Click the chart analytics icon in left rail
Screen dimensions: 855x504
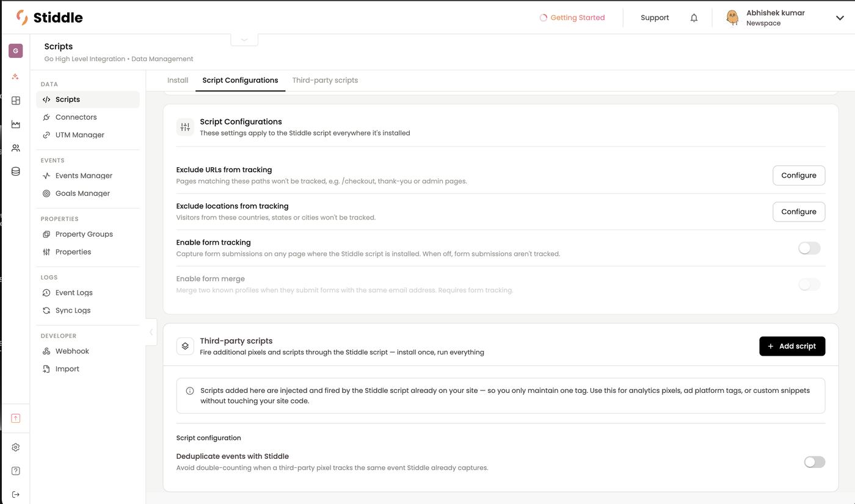point(16,124)
